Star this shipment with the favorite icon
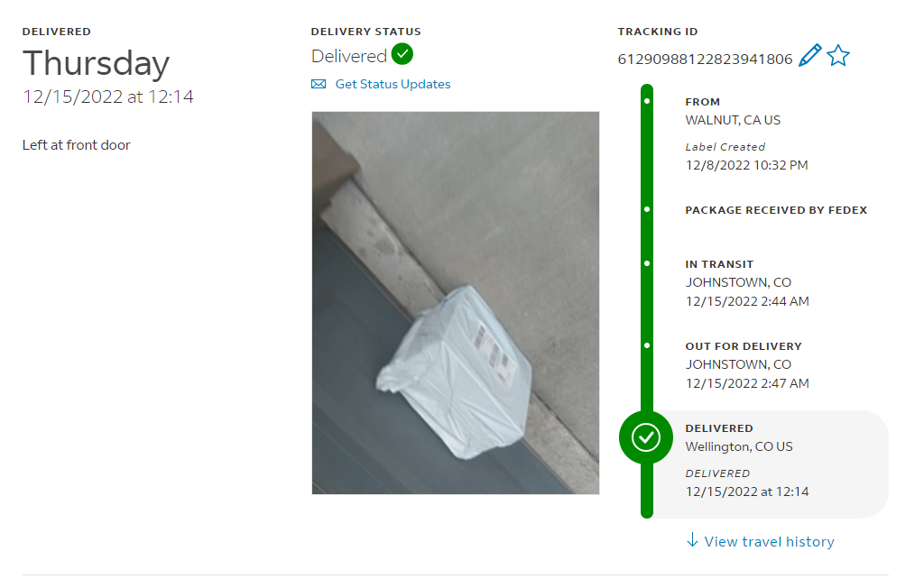Screen dimensions: 924x588 click(838, 56)
